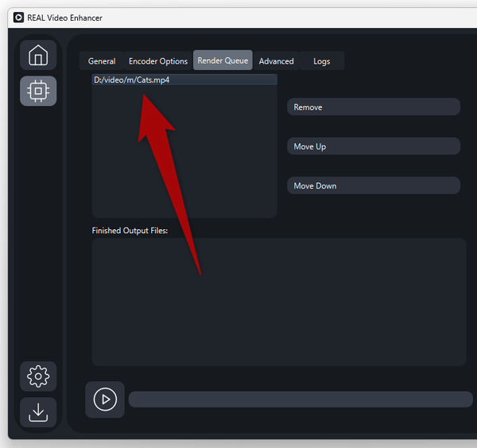This screenshot has height=448, width=477.
Task: Switch to the Advanced tab
Action: tap(276, 61)
